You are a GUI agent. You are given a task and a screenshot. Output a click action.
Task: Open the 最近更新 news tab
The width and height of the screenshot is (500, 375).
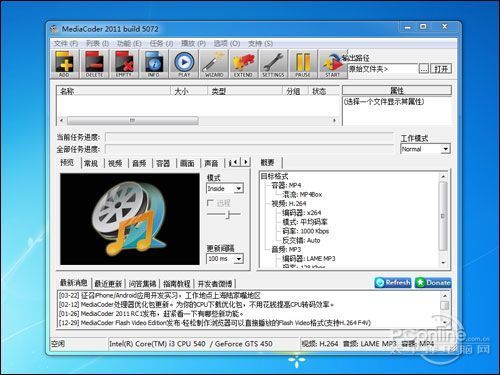pos(108,284)
